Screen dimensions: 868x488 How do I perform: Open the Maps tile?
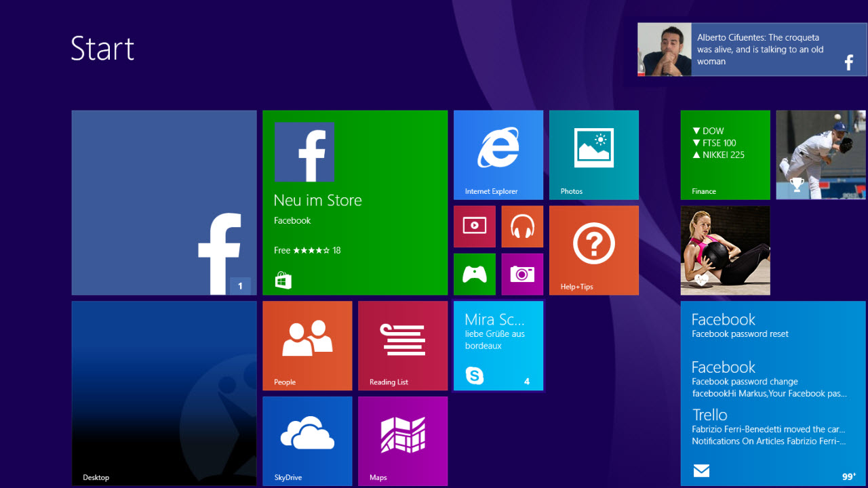tap(403, 441)
